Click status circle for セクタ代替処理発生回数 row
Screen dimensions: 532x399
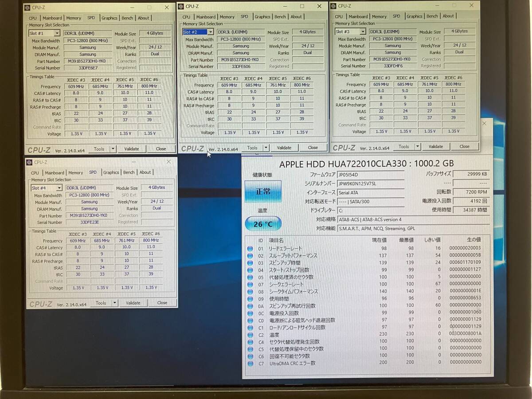coord(250,342)
